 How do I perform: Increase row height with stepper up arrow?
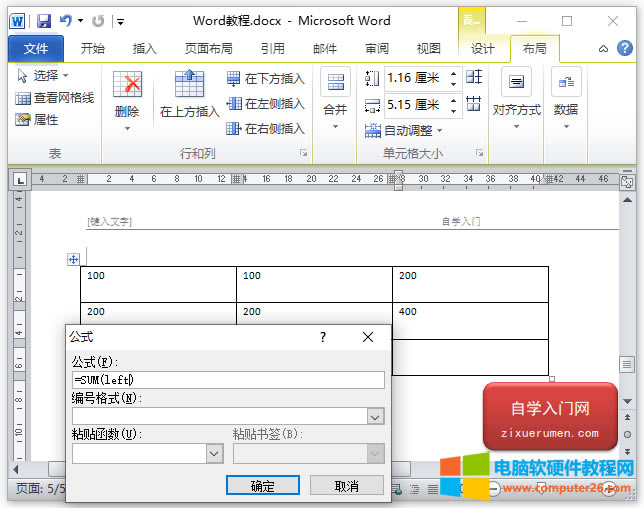tap(454, 73)
